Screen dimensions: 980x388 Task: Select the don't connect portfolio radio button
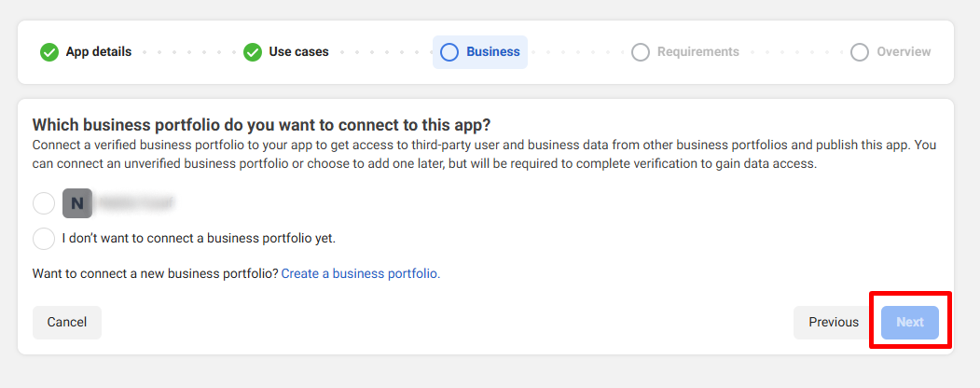click(44, 239)
